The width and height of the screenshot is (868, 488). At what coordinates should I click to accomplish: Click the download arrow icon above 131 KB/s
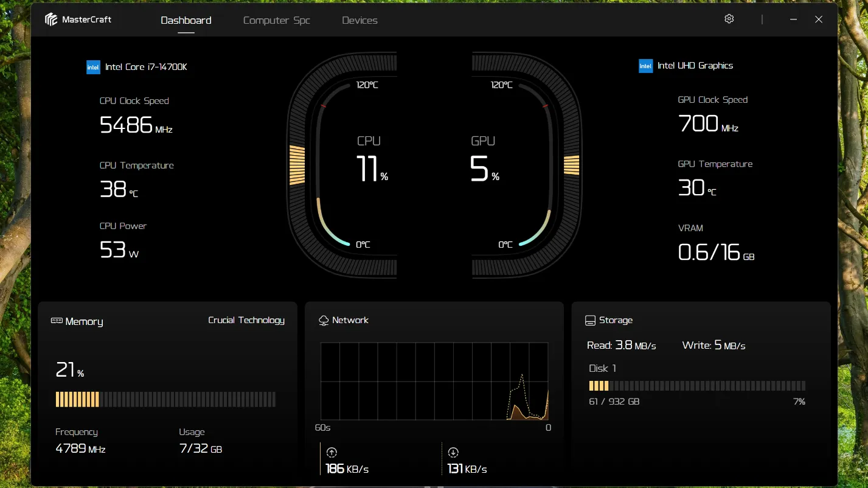[453, 452]
